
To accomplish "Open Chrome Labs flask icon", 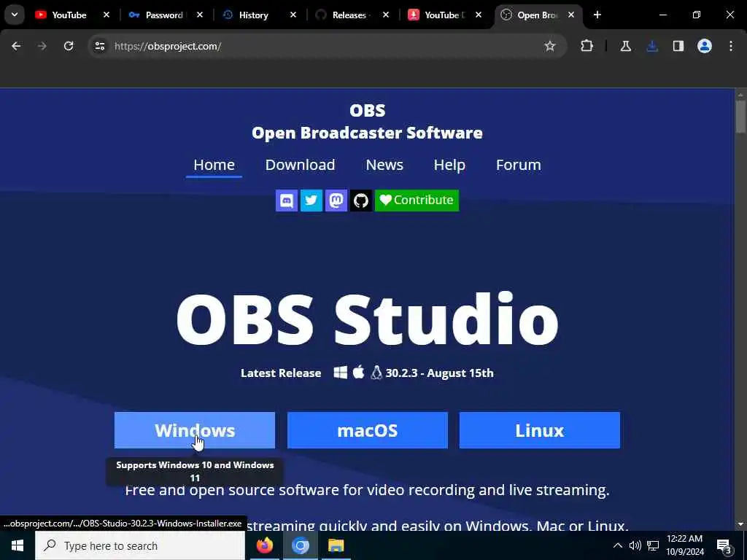I will click(x=625, y=46).
